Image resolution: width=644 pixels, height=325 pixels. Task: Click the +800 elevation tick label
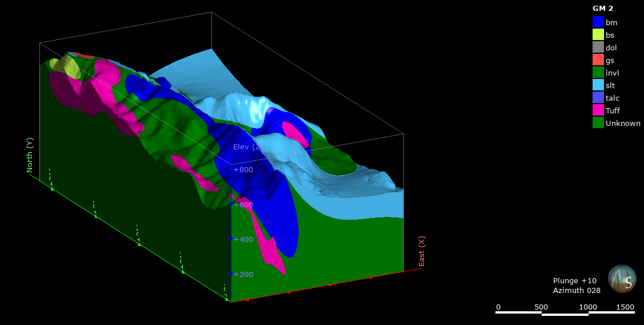[243, 170]
